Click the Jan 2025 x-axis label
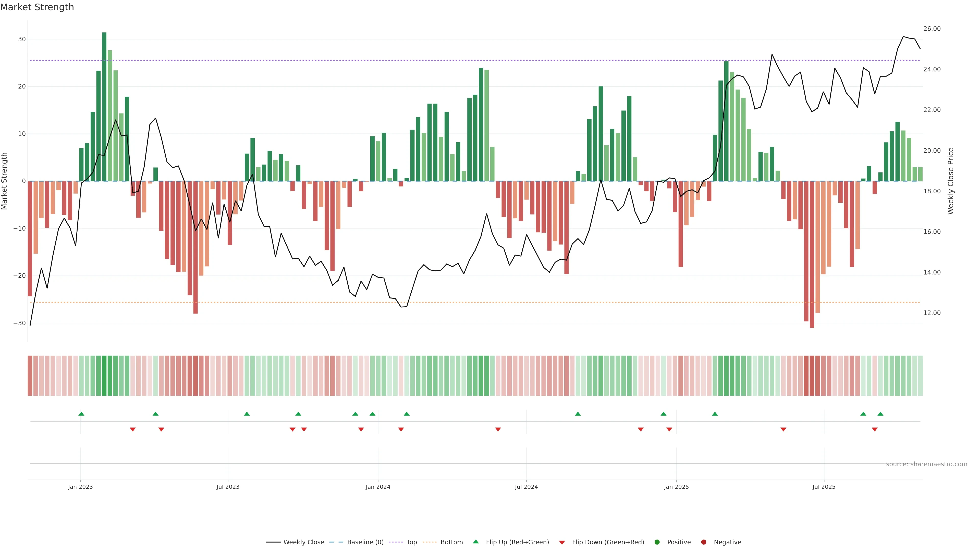This screenshot has height=551, width=980. coord(676,487)
